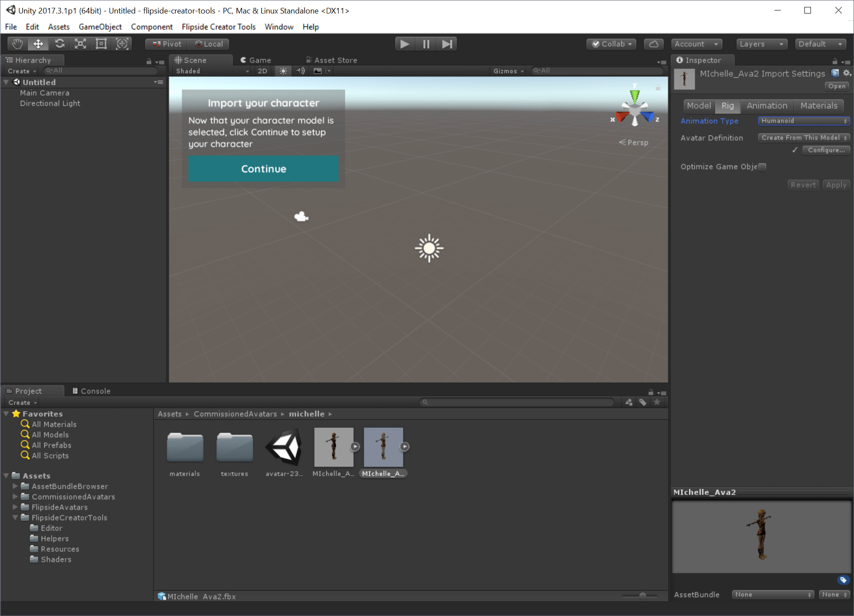The height and width of the screenshot is (616, 854).
Task: Click the Hierarchy search field
Action: tap(101, 70)
